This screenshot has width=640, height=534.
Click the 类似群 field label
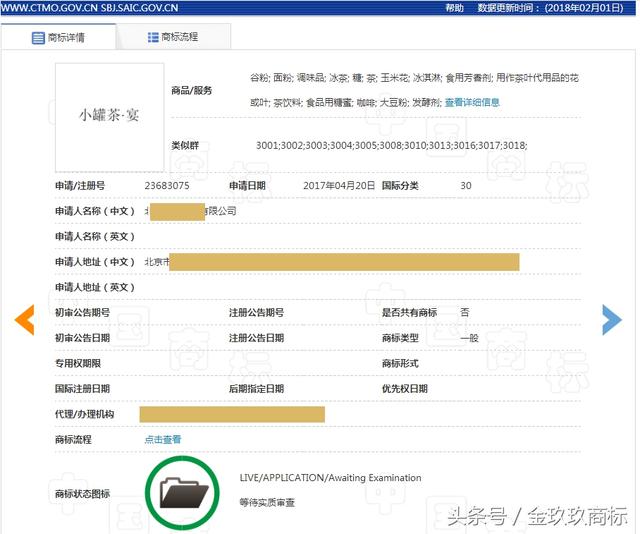185,145
